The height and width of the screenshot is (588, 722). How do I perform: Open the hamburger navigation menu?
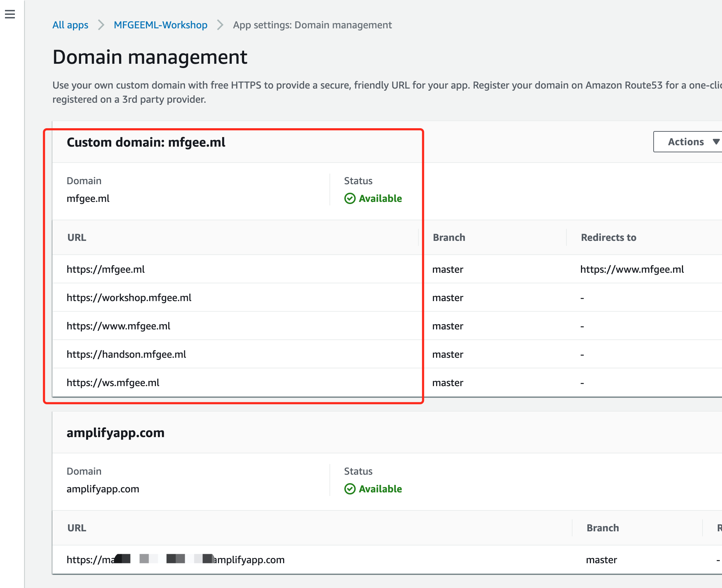[x=10, y=14]
